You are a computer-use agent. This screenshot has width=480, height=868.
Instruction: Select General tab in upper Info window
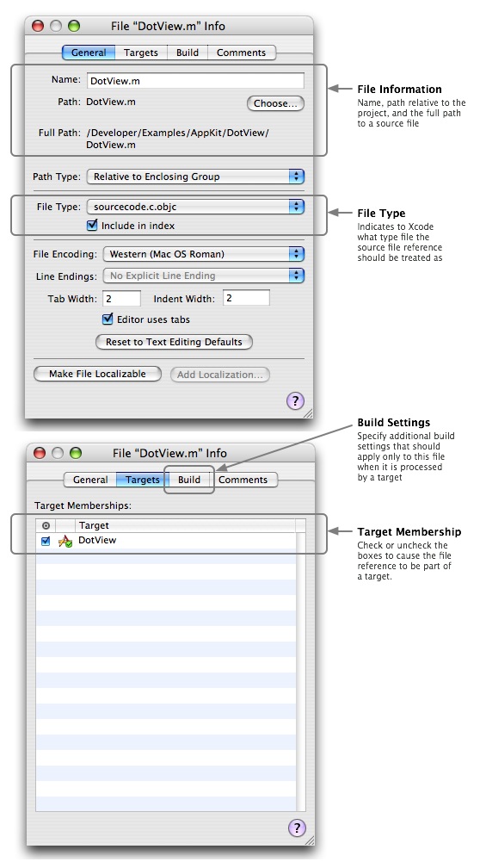tap(89, 53)
